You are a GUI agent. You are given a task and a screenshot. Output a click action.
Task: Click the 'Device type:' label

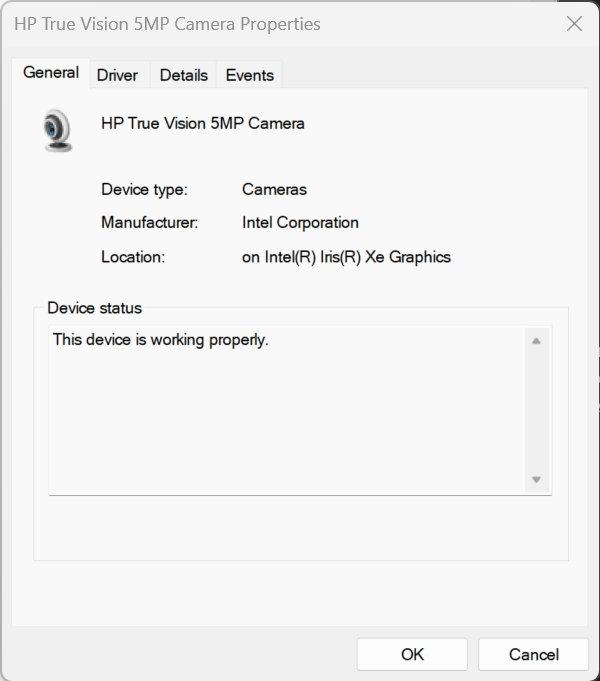(x=144, y=190)
